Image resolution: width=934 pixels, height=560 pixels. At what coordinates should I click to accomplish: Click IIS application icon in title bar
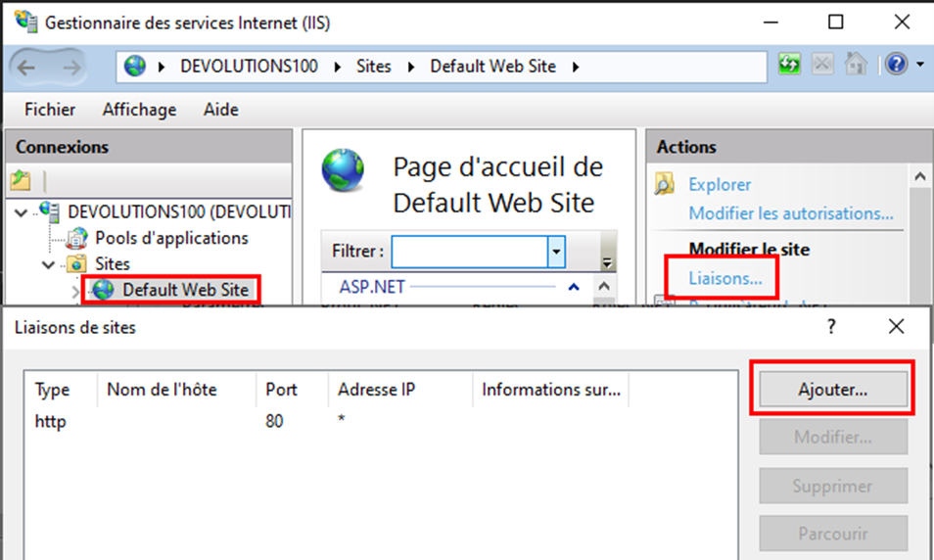point(26,21)
